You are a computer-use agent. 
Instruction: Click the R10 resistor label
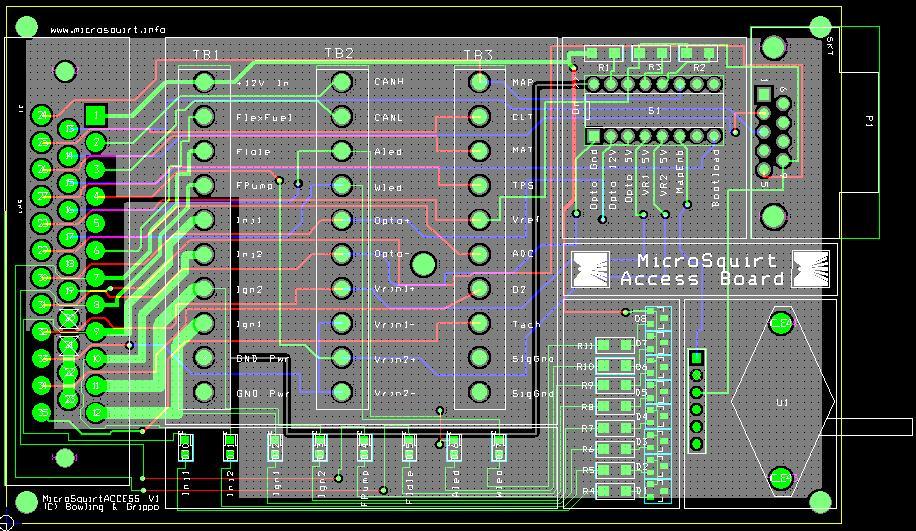[585, 366]
